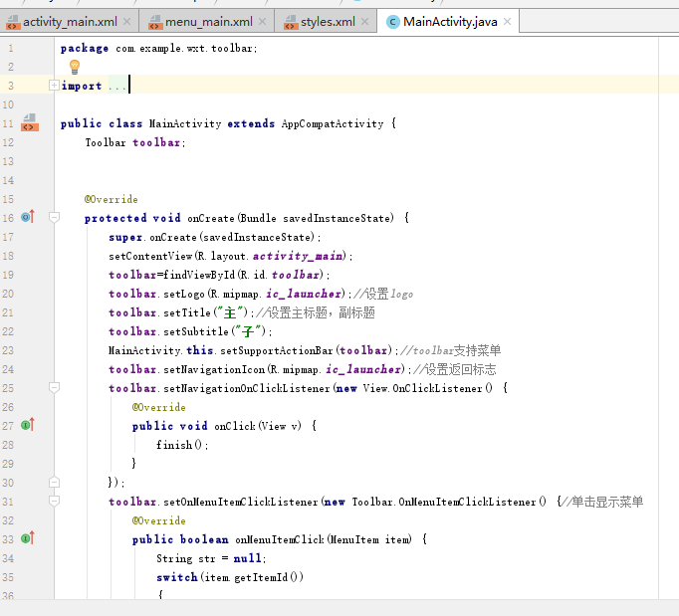Click on 'setTitle' method call
The image size is (679, 616).
[187, 312]
